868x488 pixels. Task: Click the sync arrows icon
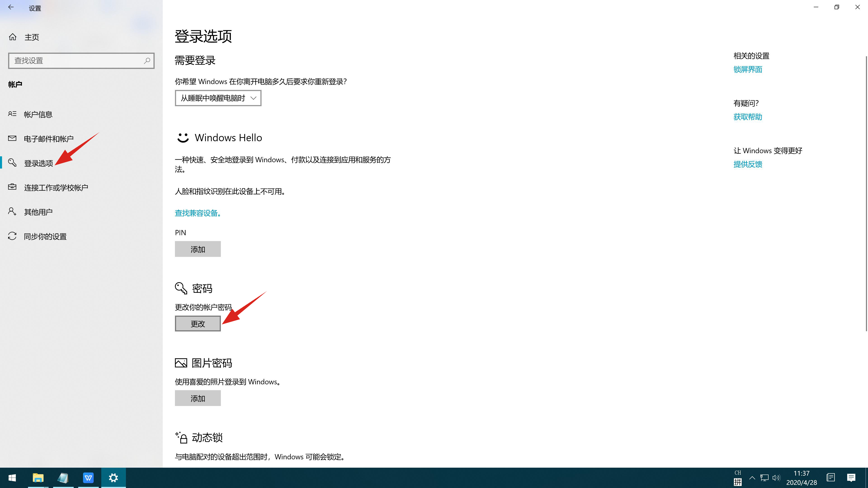click(12, 236)
